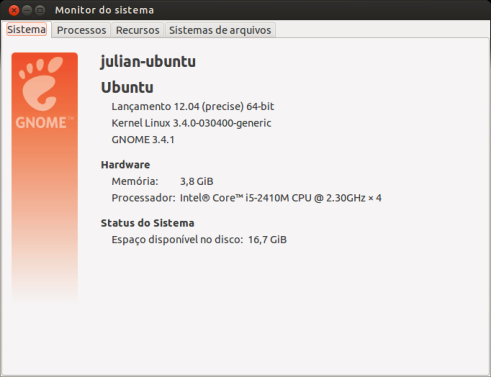This screenshot has height=377, width=491.
Task: Click the disk space value 16,7 GiB
Action: click(x=267, y=240)
